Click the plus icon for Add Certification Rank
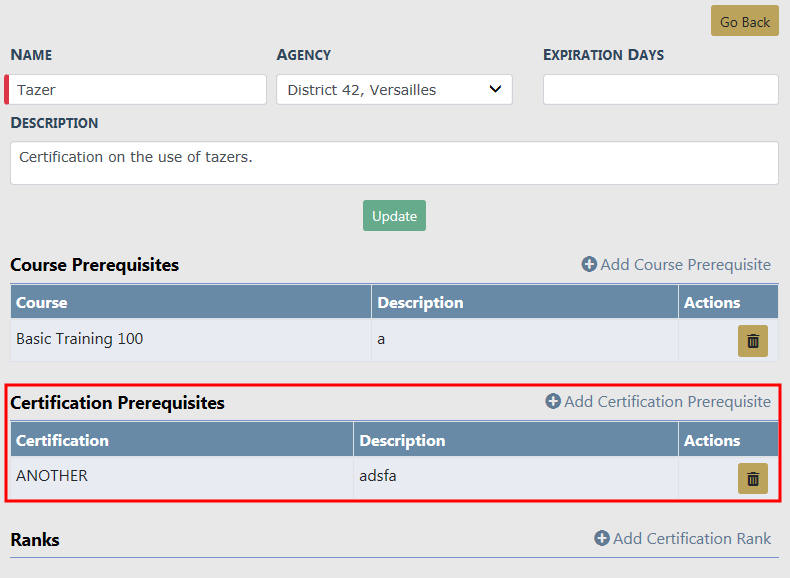Screen dimensions: 790x578 (602, 539)
